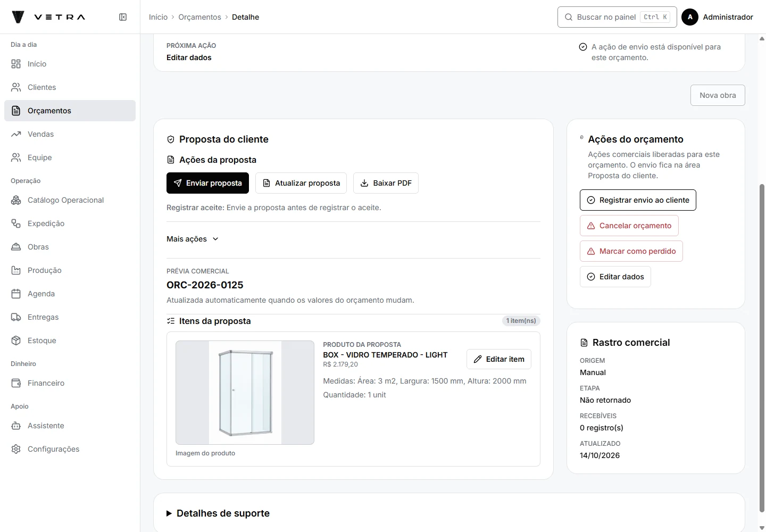Click the page vertical scrollbar
The width and height of the screenshot is (766, 532).
click(x=762, y=348)
